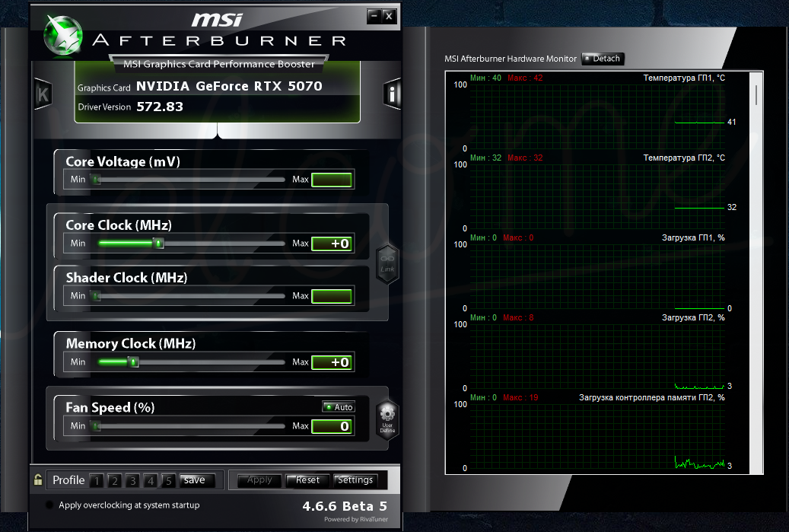The width and height of the screenshot is (789, 532).
Task: Click the Memory Clock (MHz) label
Action: click(131, 344)
